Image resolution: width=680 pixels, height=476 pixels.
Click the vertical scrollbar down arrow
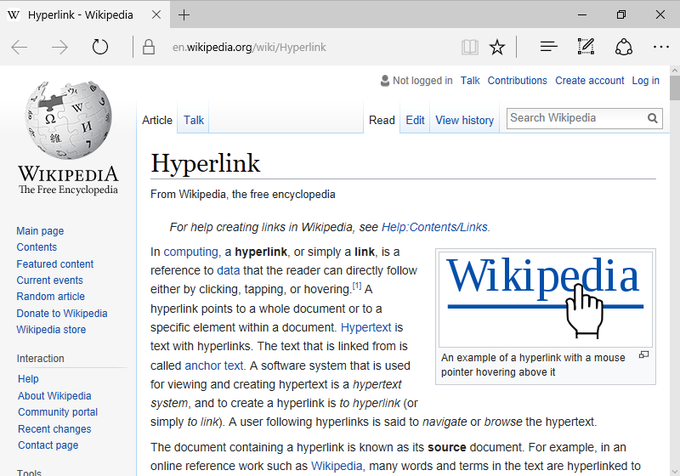pyautogui.click(x=673, y=469)
